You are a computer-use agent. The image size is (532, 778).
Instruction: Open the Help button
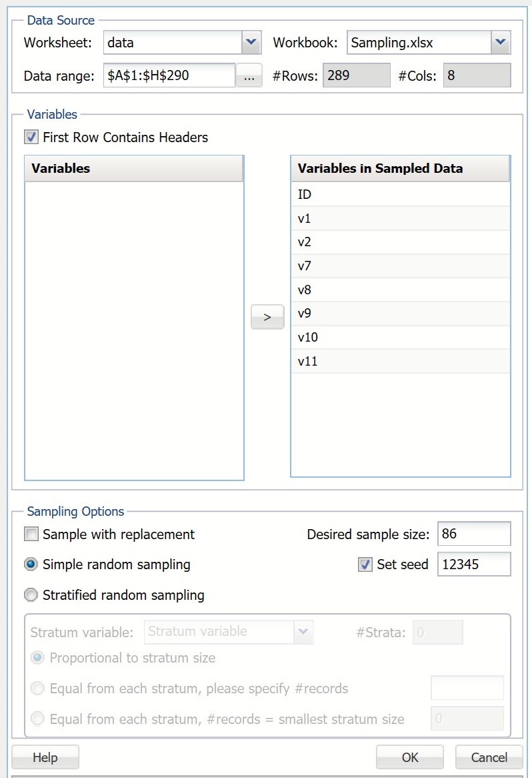click(x=45, y=757)
